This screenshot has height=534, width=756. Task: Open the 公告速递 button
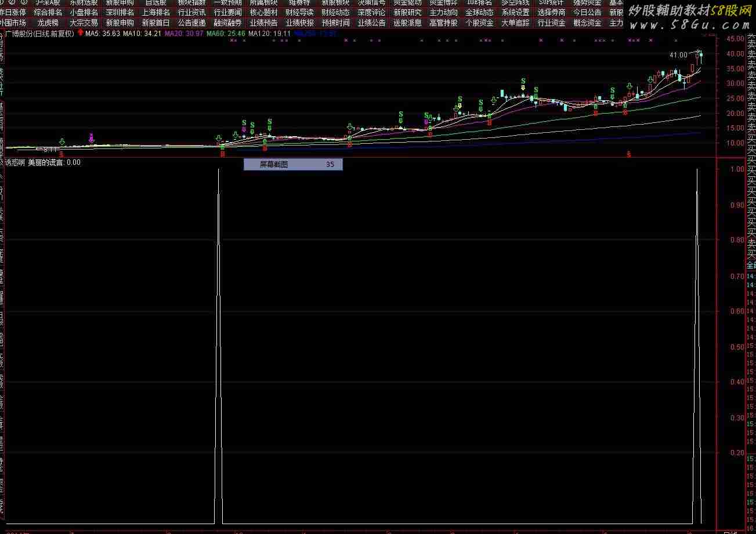click(x=192, y=23)
